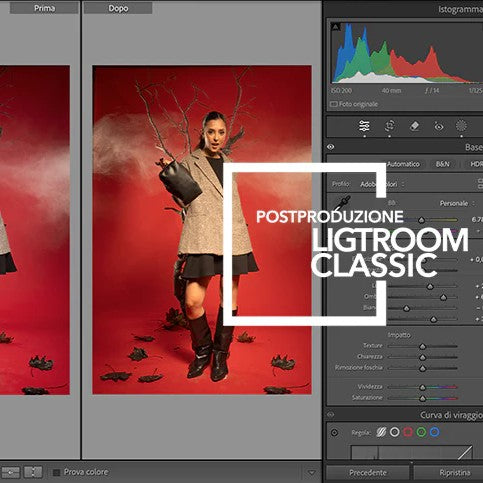Select the green channel curve

point(421,432)
